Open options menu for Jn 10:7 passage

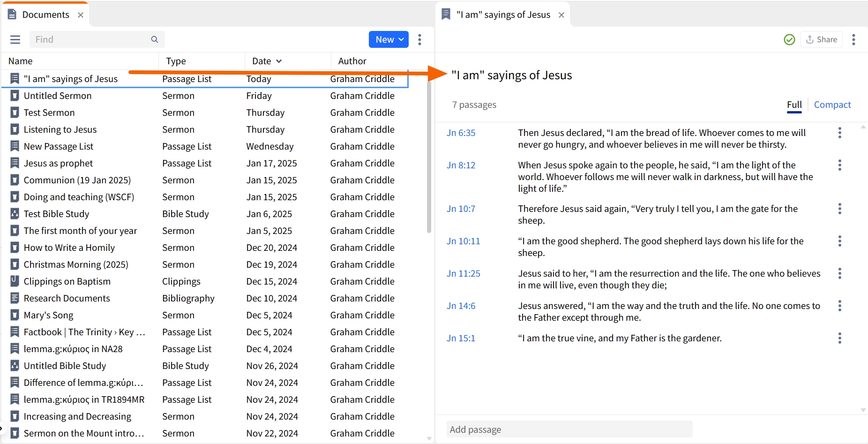839,209
